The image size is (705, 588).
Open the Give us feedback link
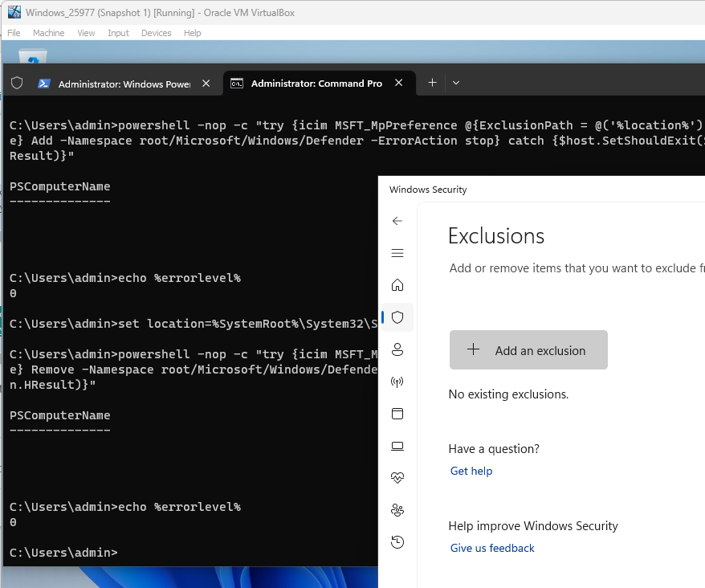(492, 548)
